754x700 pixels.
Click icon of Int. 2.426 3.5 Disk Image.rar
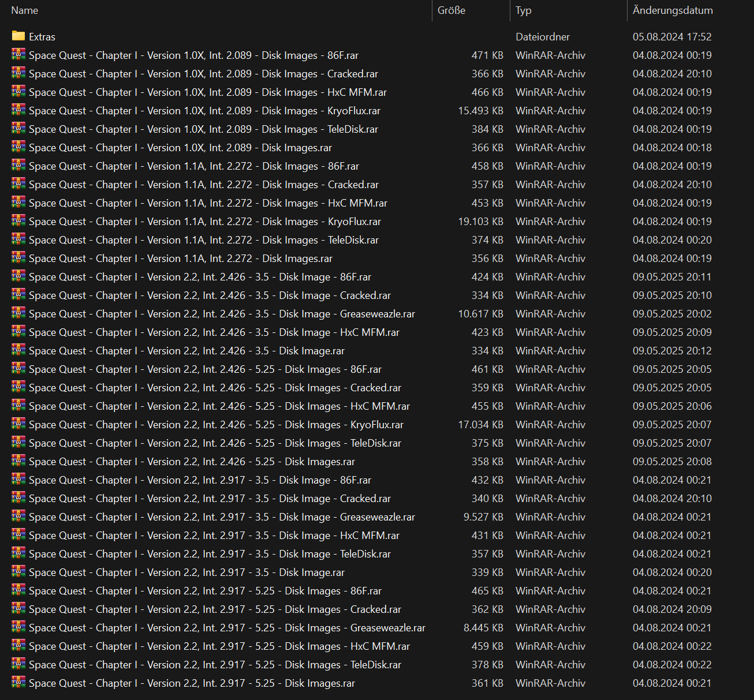click(x=18, y=350)
